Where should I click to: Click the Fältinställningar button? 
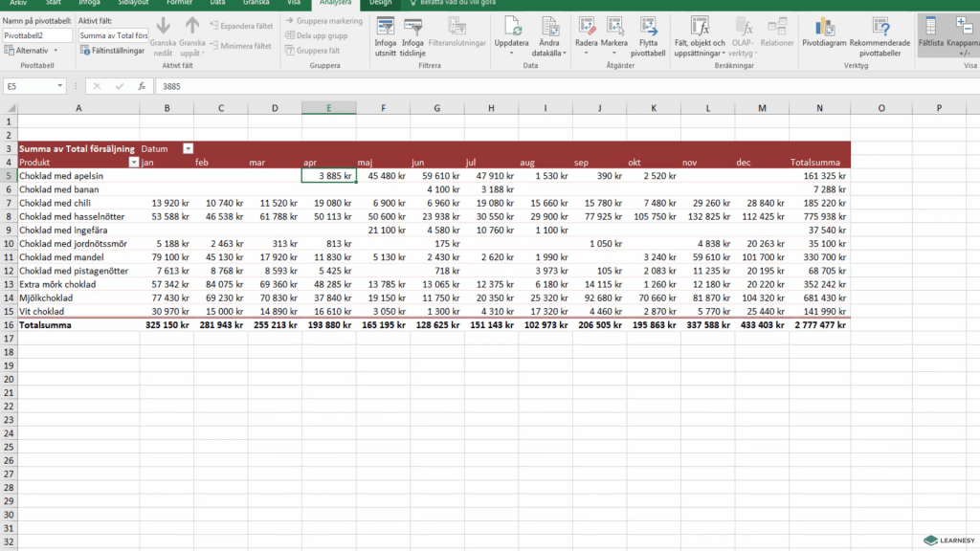(x=113, y=50)
